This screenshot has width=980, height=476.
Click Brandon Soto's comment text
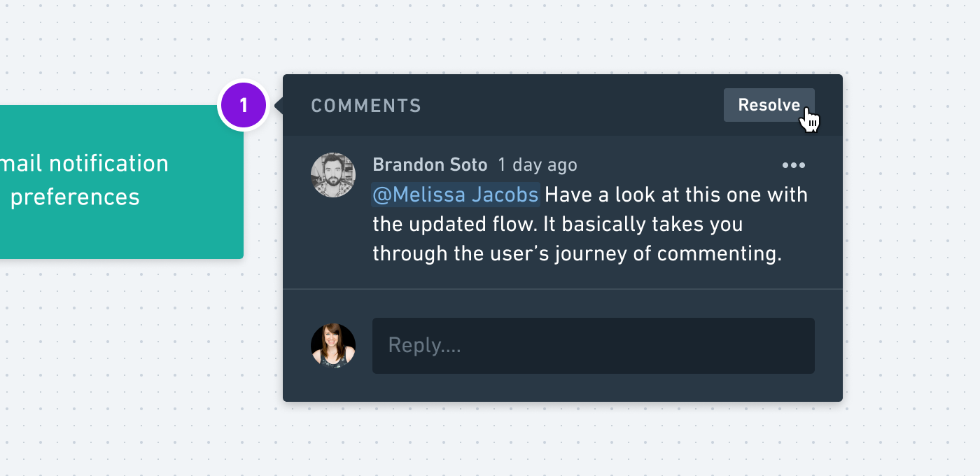click(x=560, y=224)
